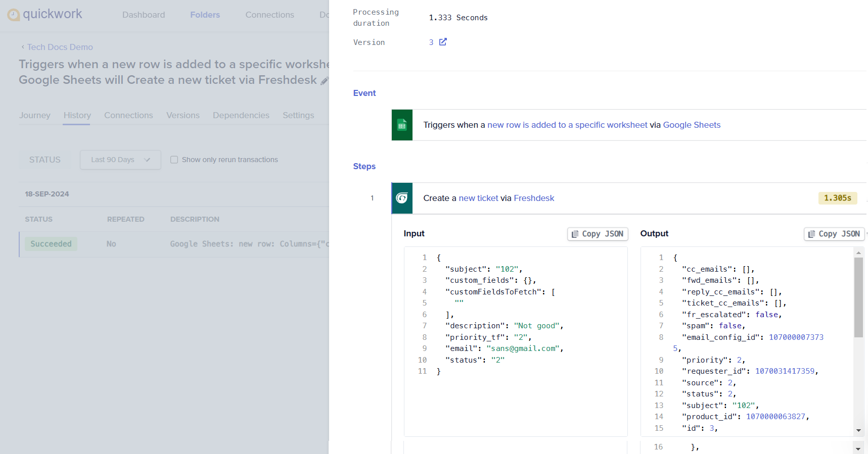
Task: Click the Output panel scrollbar thumb
Action: tap(858, 297)
